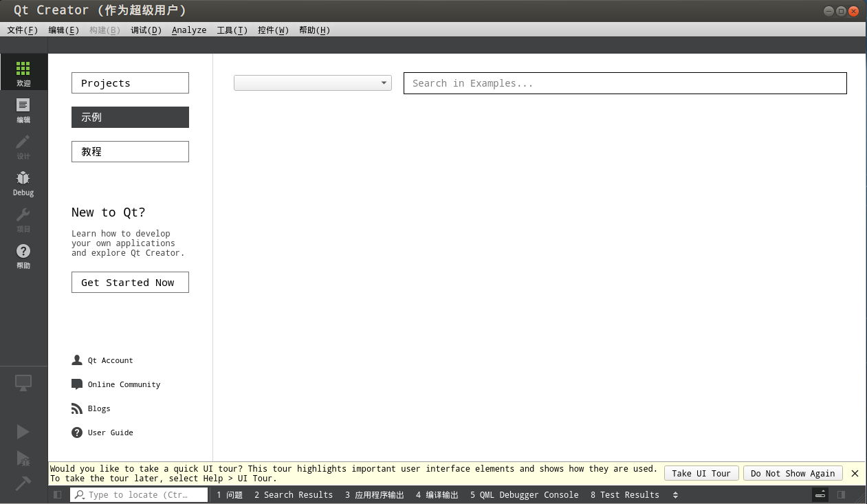
Task: Toggle right sidebar in the status bar
Action: pos(841,494)
